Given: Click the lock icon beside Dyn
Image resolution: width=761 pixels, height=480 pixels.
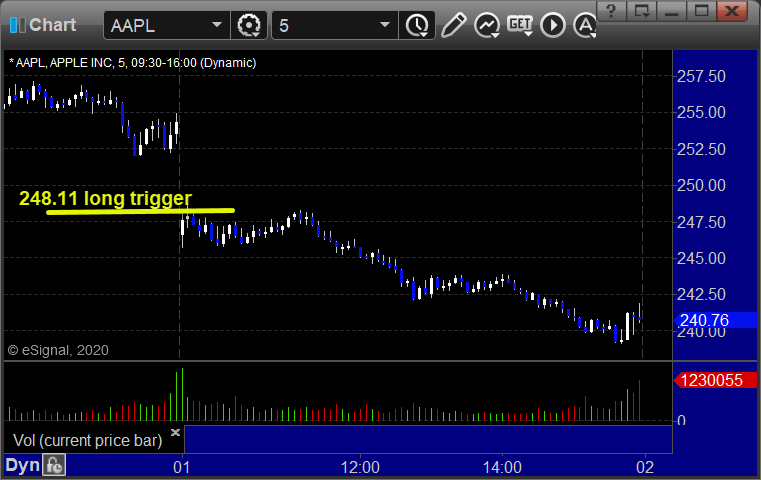Looking at the screenshot, I should 54,465.
